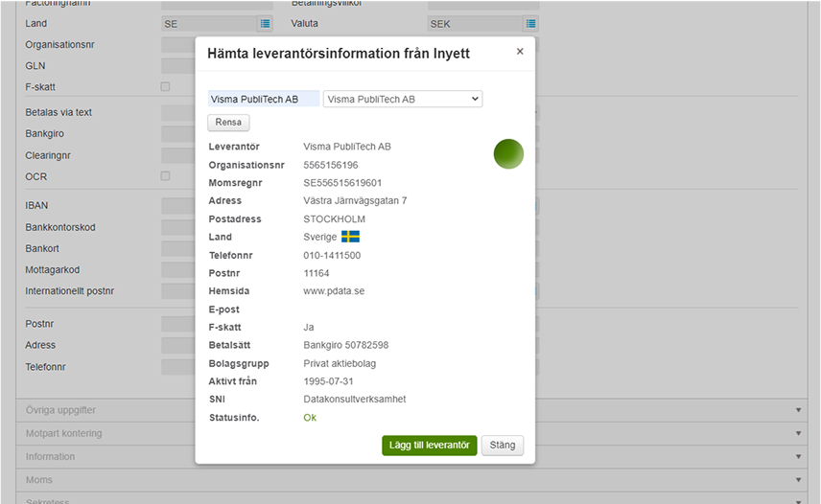Expand the Övriga uppgifter section

tap(411, 410)
